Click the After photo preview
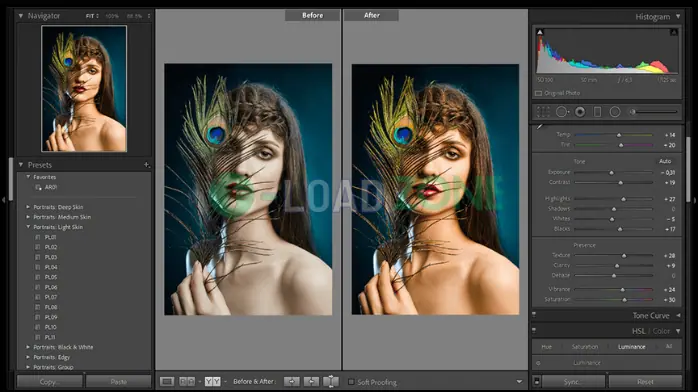This screenshot has height=392, width=698. tap(435, 189)
